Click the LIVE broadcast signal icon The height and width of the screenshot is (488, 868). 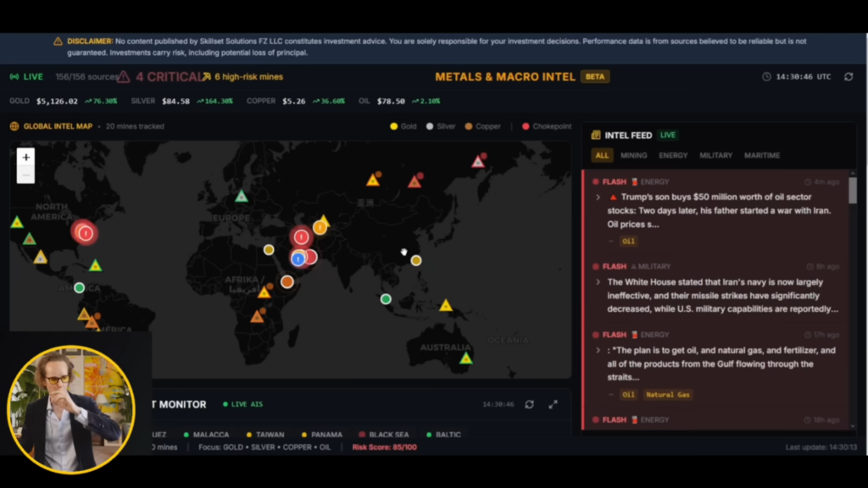click(x=14, y=77)
